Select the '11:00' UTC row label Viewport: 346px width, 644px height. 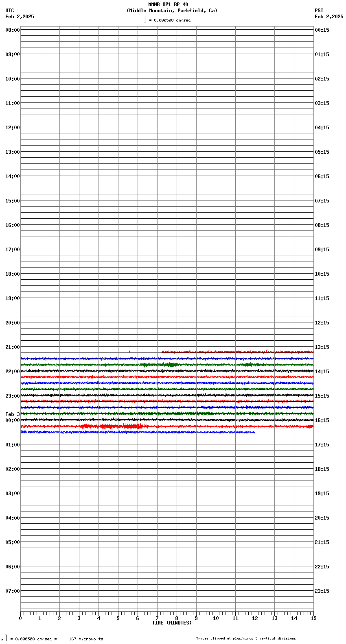12,103
